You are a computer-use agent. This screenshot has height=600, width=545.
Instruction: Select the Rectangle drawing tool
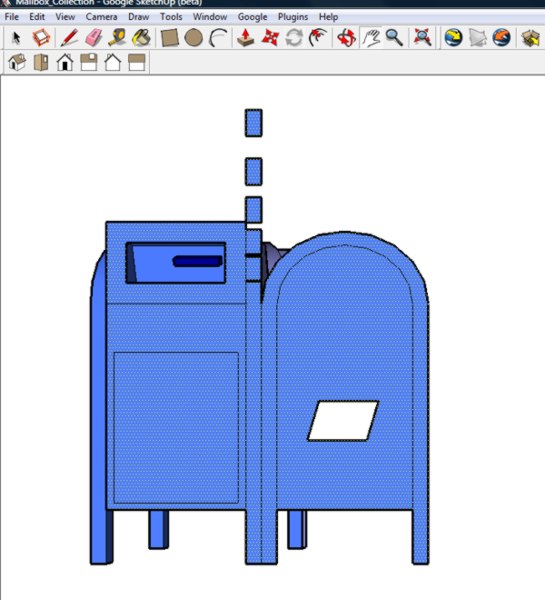[170, 38]
